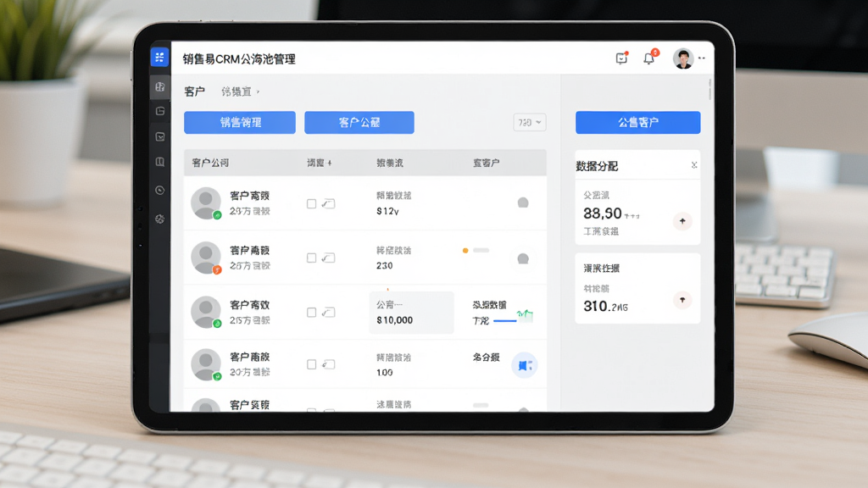
Task: Click the first blue button under 客户
Action: pos(240,122)
